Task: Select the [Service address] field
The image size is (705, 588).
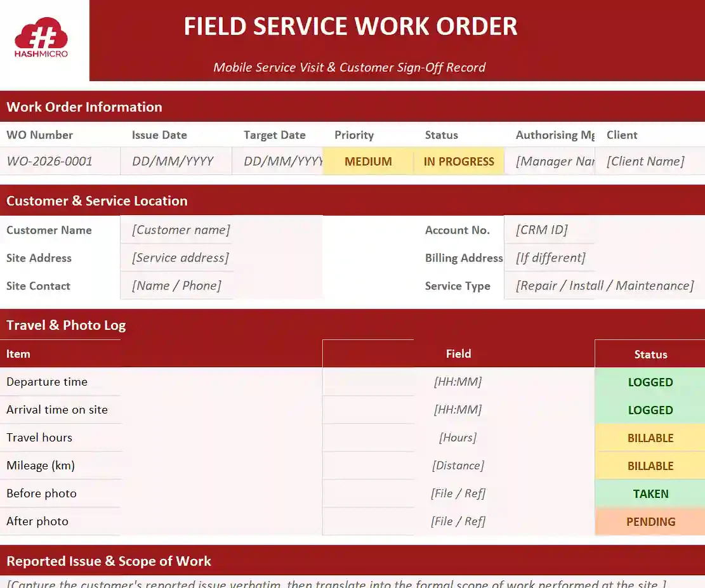Action: pyautogui.click(x=221, y=258)
